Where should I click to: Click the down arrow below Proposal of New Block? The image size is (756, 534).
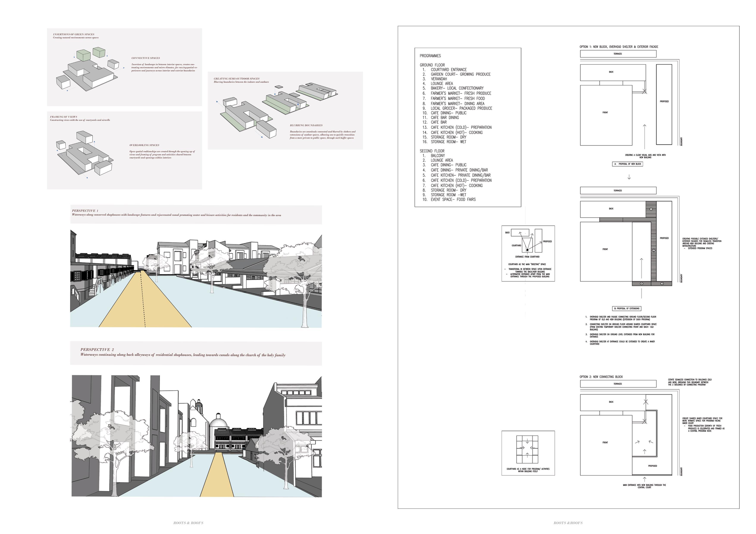[629, 177]
